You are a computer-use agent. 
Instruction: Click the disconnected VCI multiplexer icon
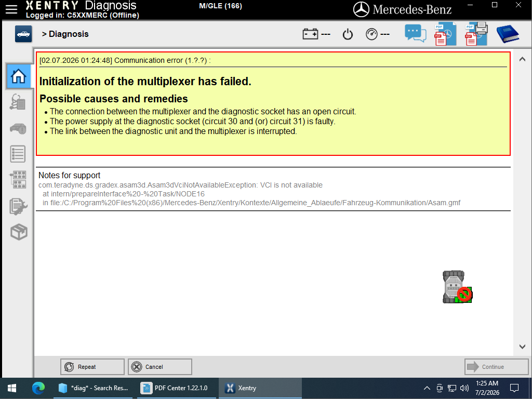[457, 287]
